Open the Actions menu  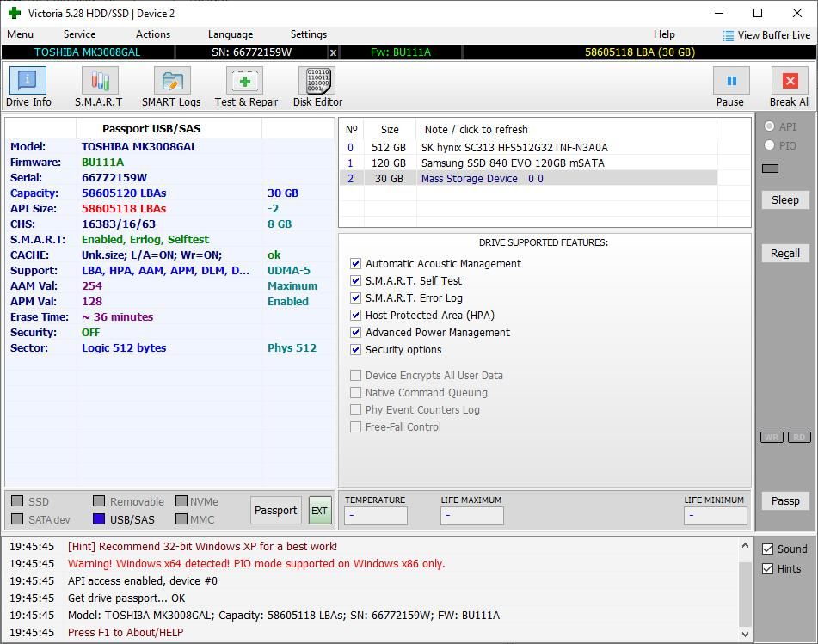click(x=153, y=34)
